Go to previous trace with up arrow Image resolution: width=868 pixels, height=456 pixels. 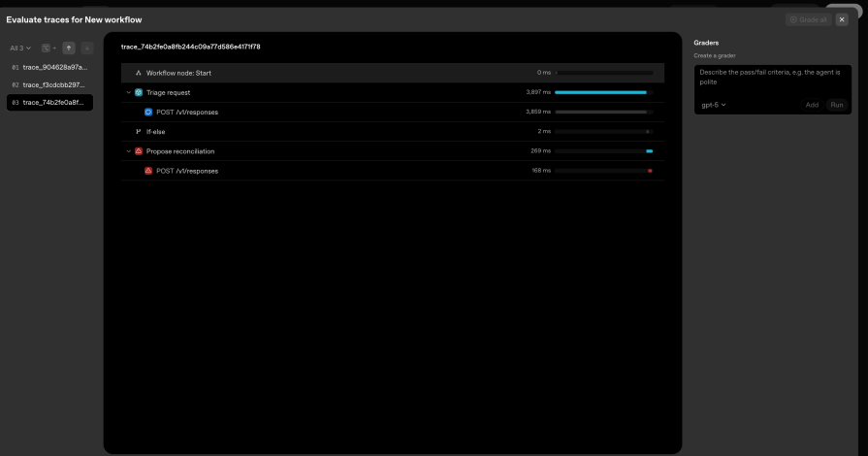pos(69,48)
